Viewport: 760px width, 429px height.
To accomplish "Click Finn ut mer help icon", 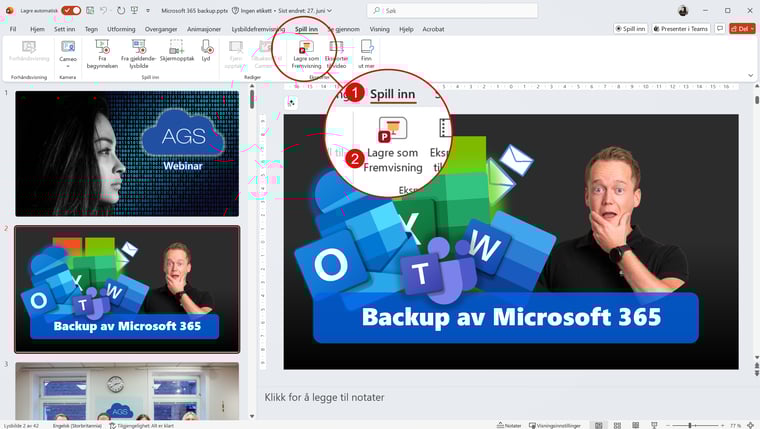I will click(x=366, y=54).
